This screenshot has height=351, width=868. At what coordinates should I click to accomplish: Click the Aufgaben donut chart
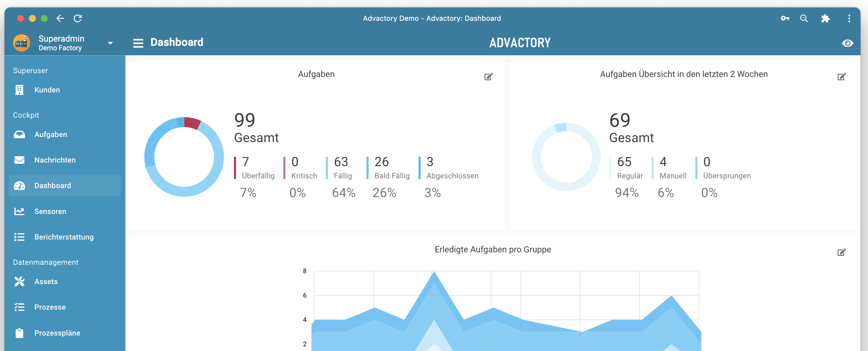(184, 157)
